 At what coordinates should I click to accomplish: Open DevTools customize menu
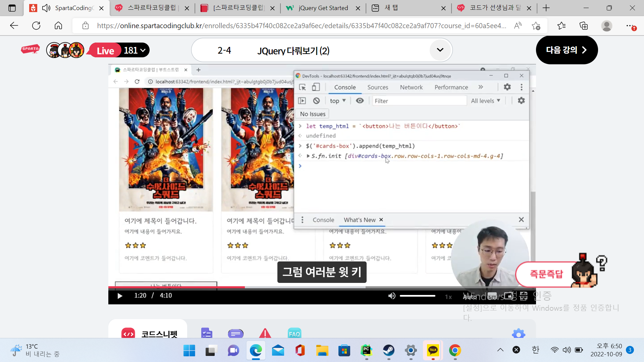tap(521, 87)
